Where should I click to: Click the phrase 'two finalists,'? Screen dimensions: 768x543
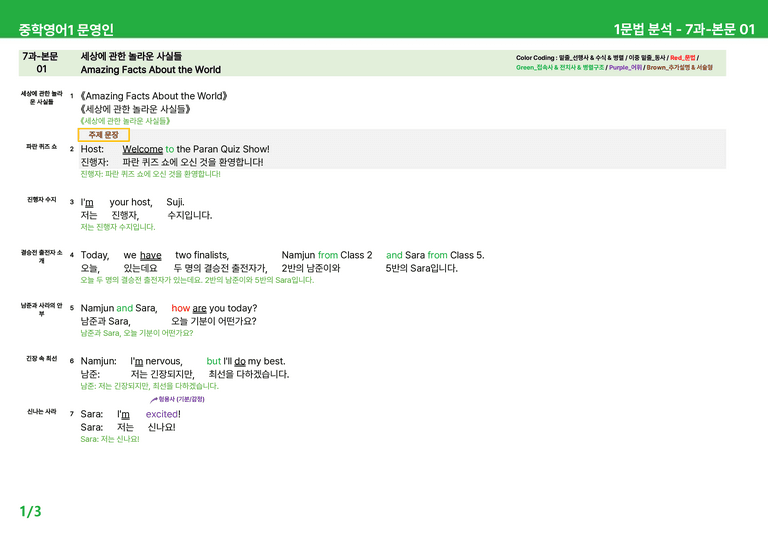tap(202, 255)
